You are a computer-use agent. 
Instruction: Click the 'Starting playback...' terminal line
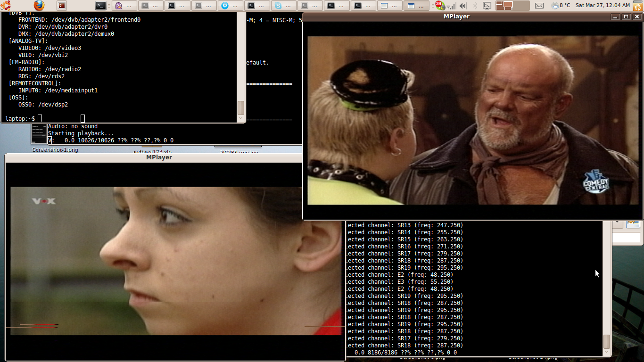pos(81,133)
